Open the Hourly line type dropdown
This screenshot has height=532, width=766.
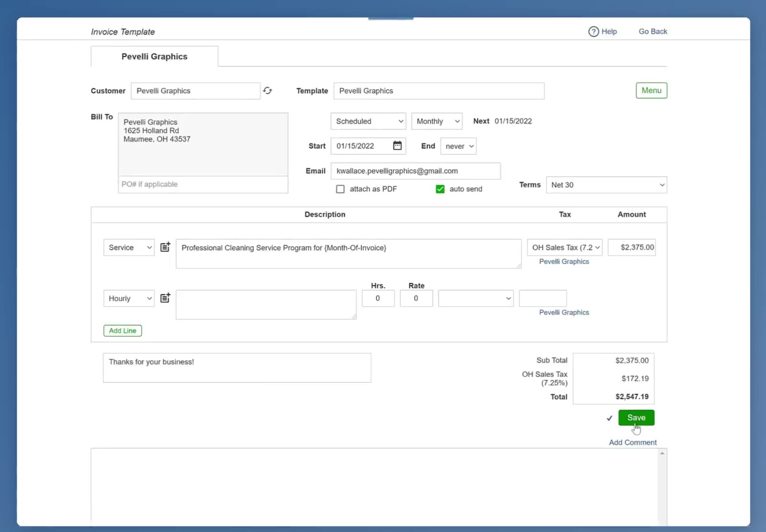pyautogui.click(x=129, y=299)
